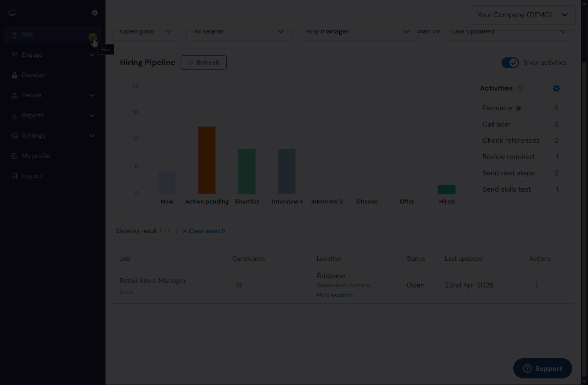Open the Develop menu item
The image size is (588, 385).
coord(52,75)
